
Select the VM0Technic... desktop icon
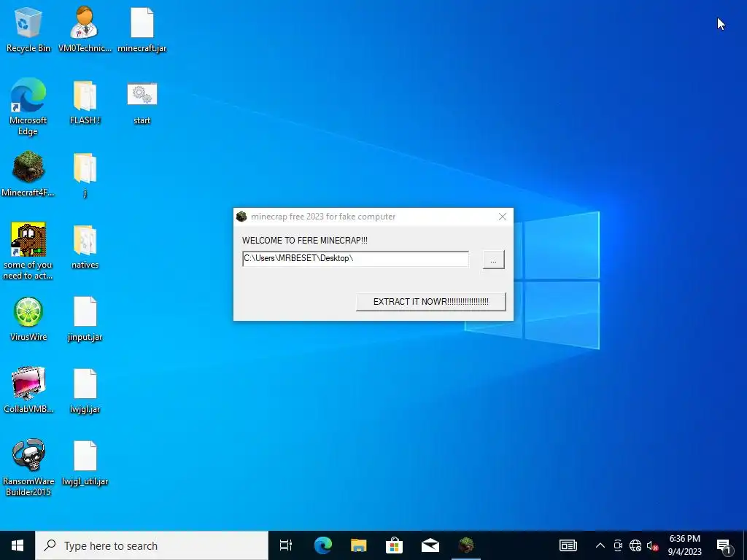coord(85,29)
